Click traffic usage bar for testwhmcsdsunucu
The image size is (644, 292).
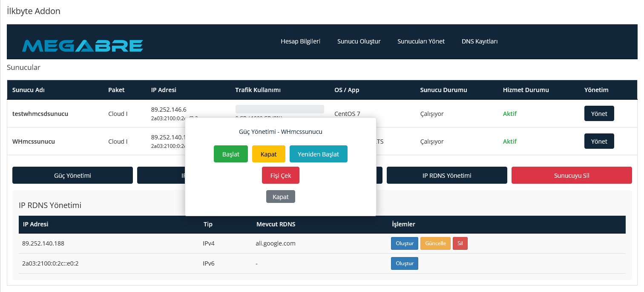pyautogui.click(x=279, y=109)
